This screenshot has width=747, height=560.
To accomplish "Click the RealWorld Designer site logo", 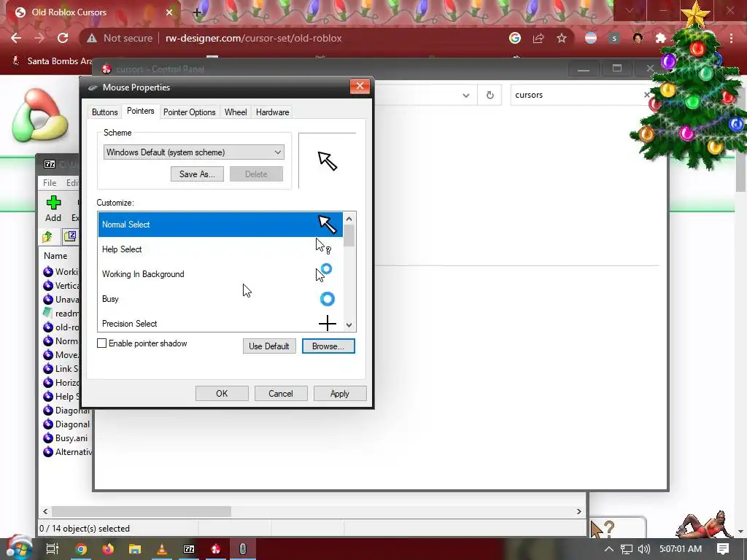I will (x=40, y=116).
